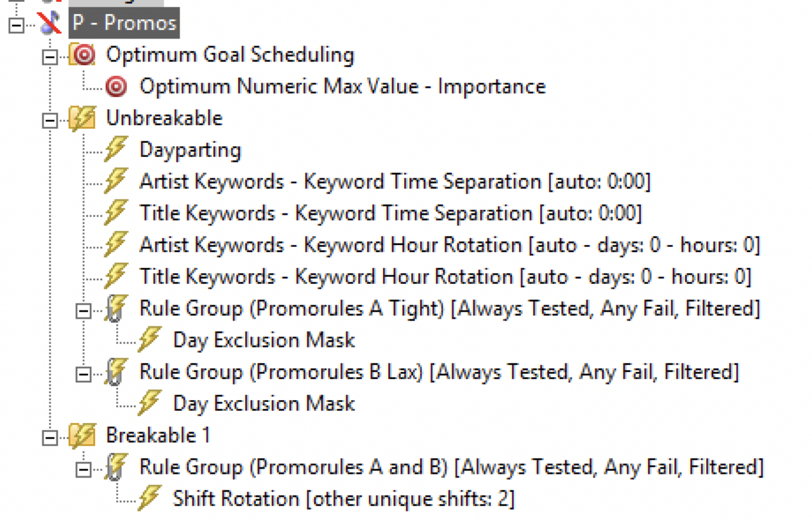The image size is (812, 527).
Task: Collapse the Promorules A and B rule group
Action: point(83,469)
